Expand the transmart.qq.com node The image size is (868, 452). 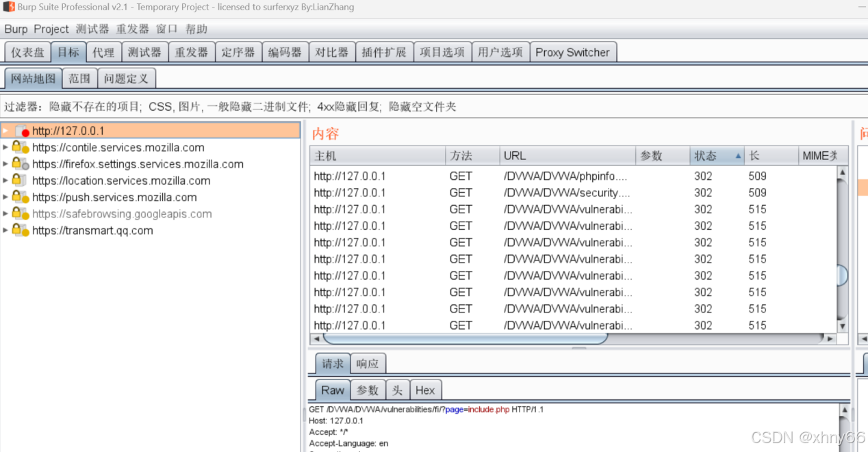pos(5,230)
